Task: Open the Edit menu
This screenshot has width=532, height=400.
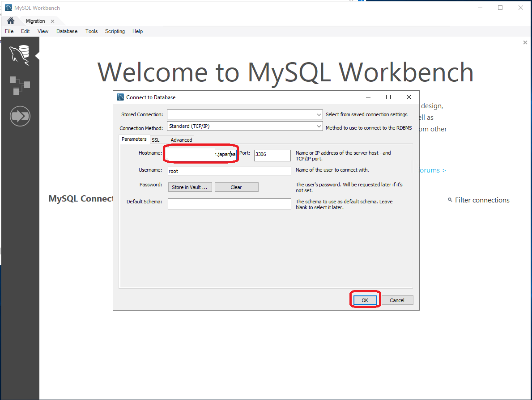Action: [x=25, y=31]
